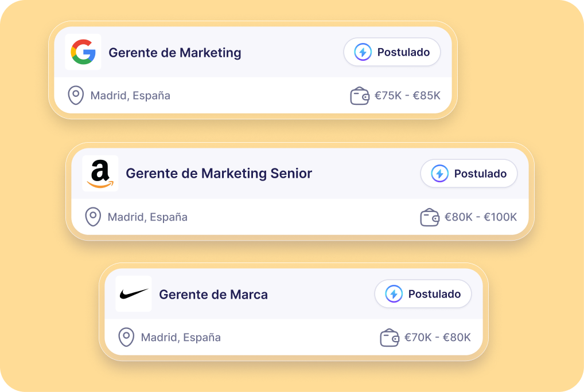Click the wallet icon next to €70K - €80K
Screen dimensions: 584x392
(390, 337)
